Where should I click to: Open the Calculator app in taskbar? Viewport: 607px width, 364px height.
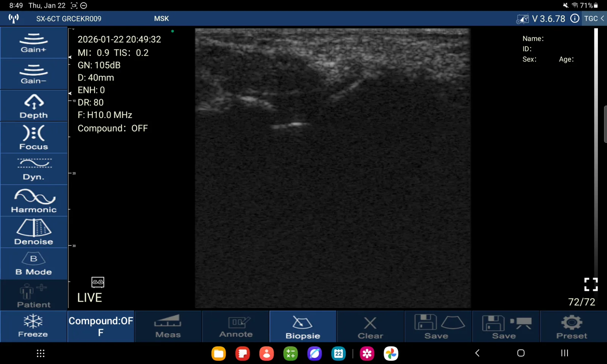coord(291,353)
